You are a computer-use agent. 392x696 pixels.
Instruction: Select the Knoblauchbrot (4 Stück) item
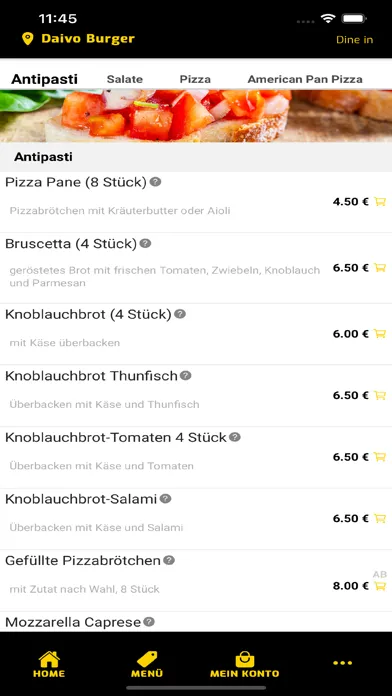pos(196,334)
